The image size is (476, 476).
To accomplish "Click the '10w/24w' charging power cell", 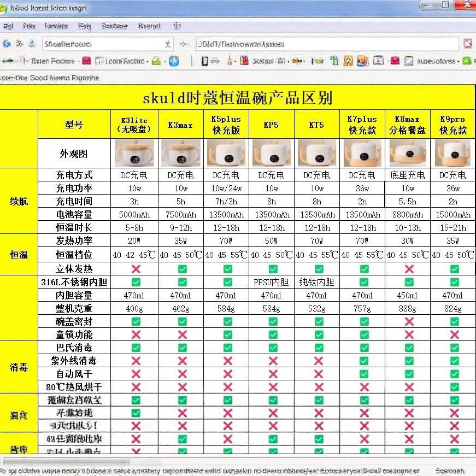I will tap(226, 189).
